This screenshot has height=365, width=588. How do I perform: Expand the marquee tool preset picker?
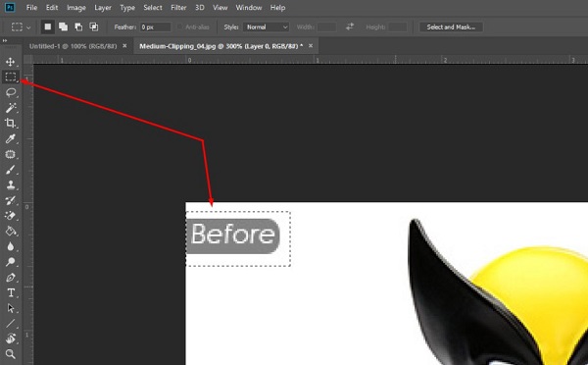[20, 27]
